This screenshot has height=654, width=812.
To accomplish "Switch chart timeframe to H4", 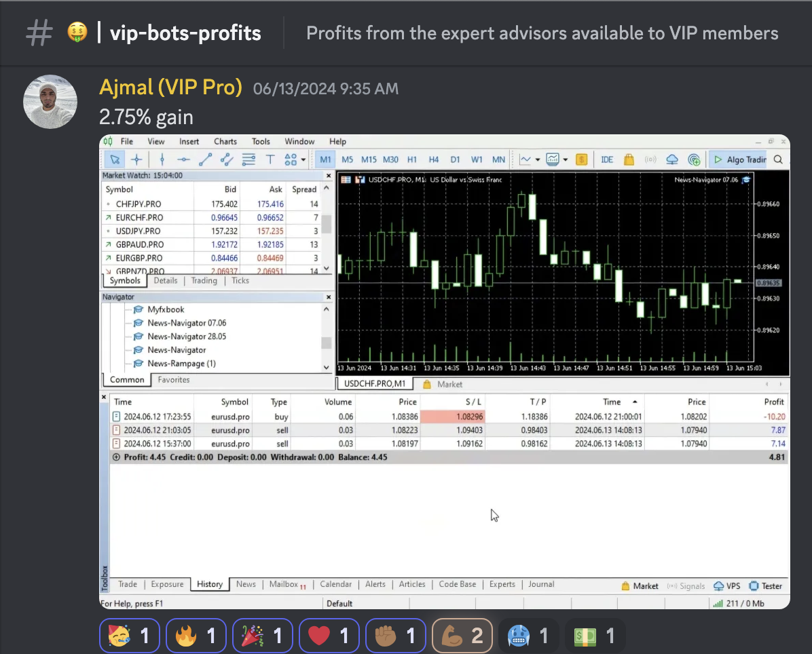I will point(434,159).
